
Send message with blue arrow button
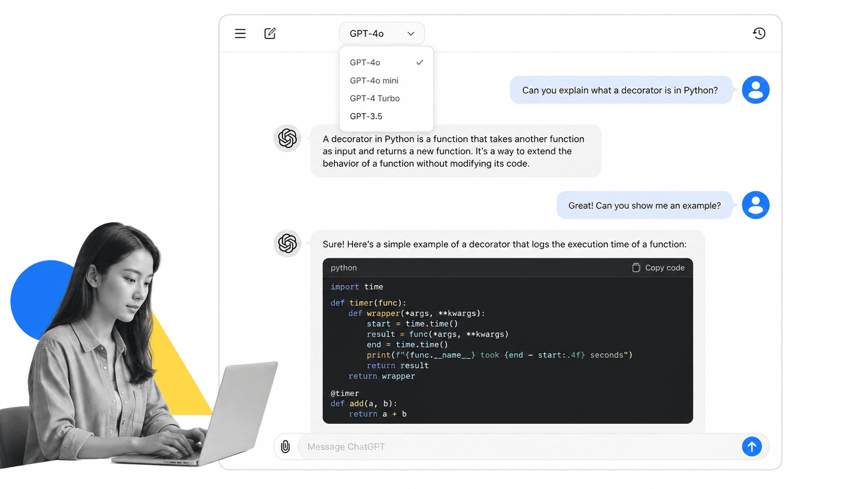(752, 446)
